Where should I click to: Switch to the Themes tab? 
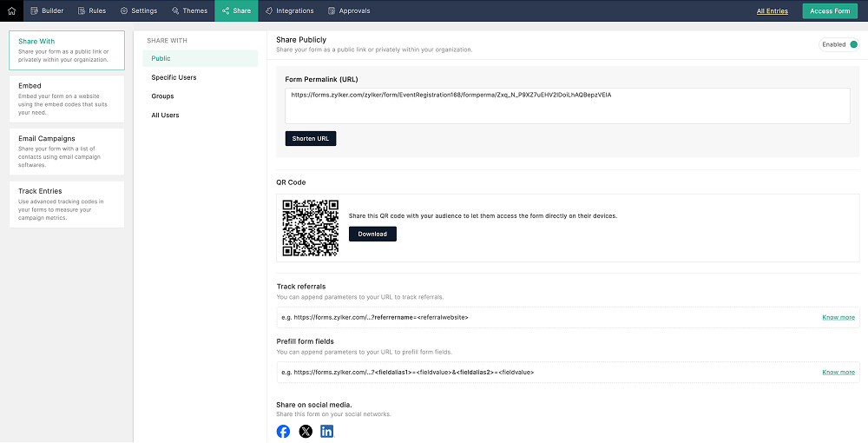tap(189, 10)
